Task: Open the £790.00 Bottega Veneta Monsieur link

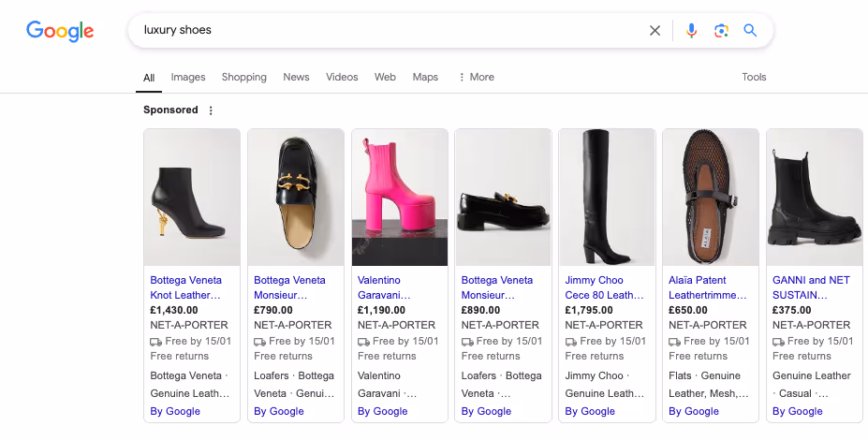Action: click(x=289, y=287)
